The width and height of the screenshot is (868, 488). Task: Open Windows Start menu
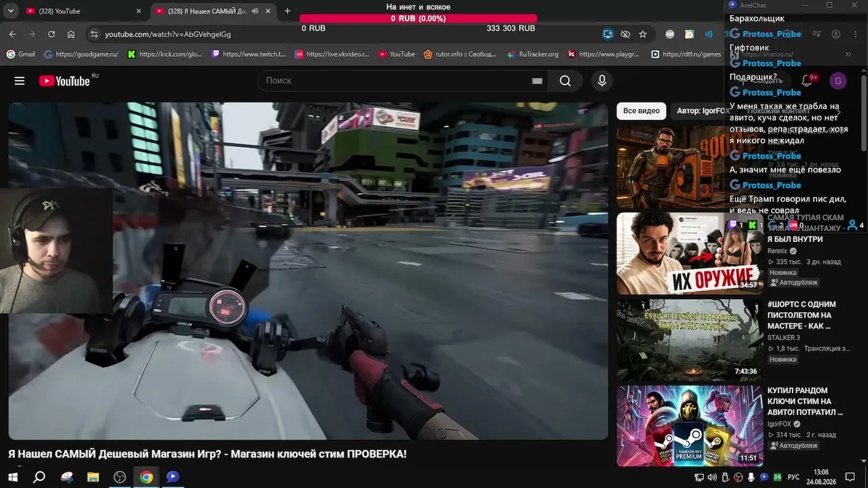coord(13,477)
